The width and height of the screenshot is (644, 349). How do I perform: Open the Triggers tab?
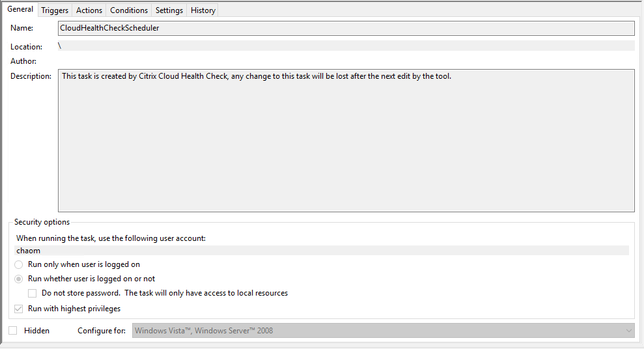pyautogui.click(x=55, y=10)
